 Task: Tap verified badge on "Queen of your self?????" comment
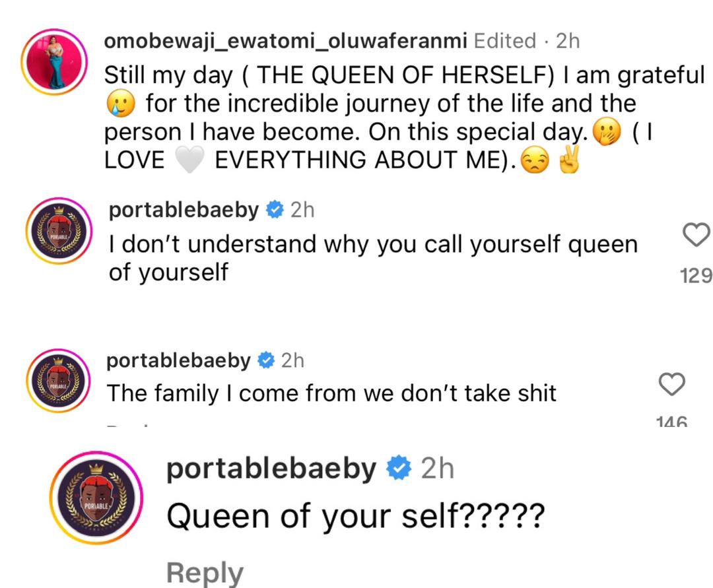point(399,469)
